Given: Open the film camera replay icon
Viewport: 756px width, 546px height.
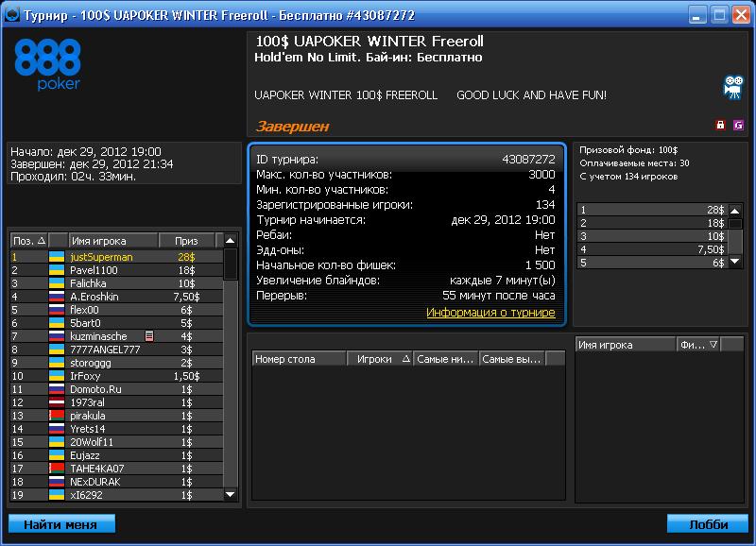Looking at the screenshot, I should (x=734, y=87).
